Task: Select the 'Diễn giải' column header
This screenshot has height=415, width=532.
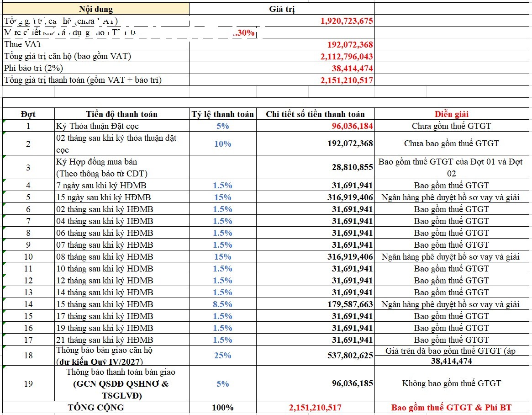Action: [x=452, y=114]
